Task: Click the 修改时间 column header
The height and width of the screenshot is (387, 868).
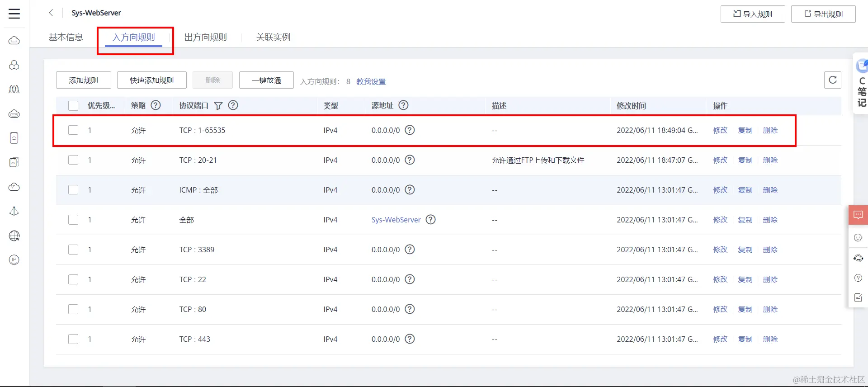Action: click(x=632, y=106)
